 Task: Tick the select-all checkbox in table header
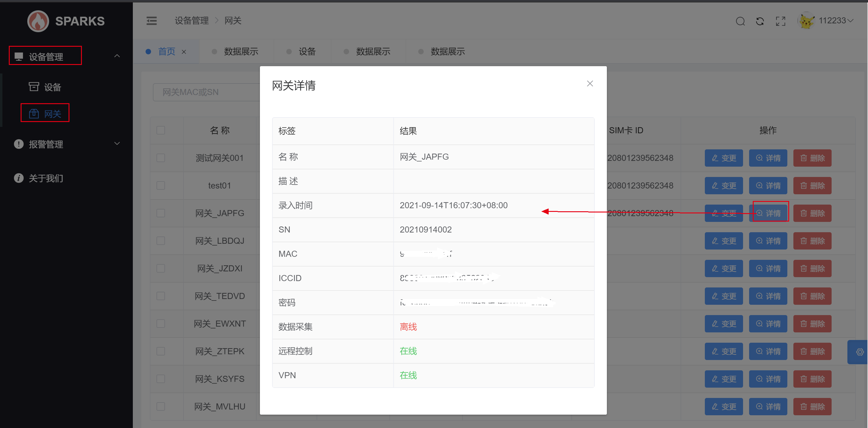[x=161, y=130]
